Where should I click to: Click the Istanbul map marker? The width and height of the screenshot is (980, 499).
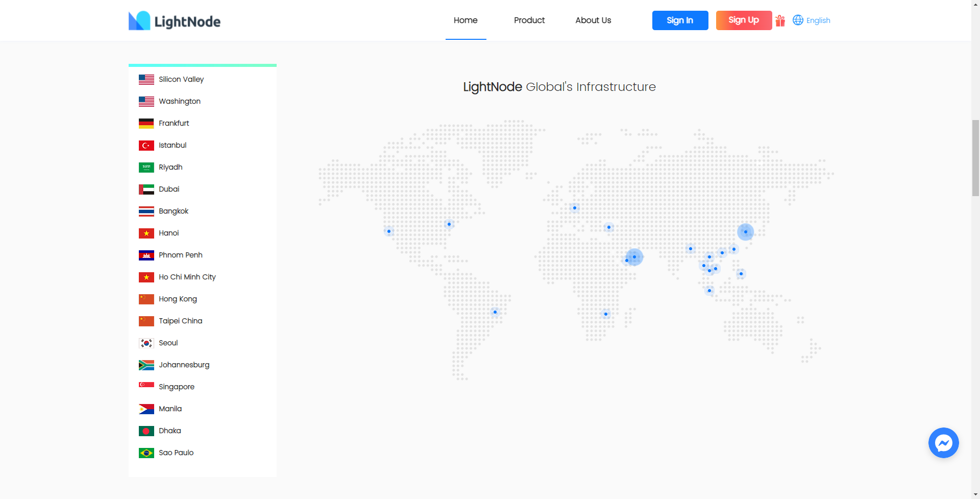coord(609,227)
